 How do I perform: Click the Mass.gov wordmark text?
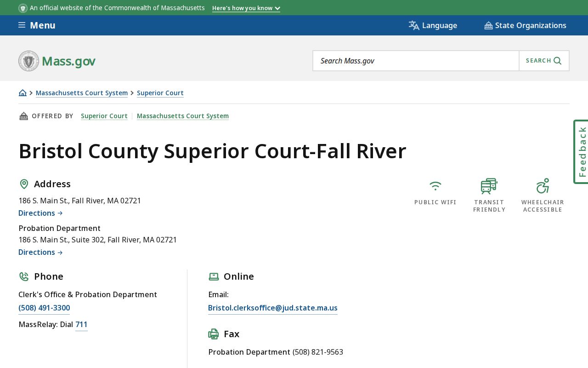[x=68, y=61]
